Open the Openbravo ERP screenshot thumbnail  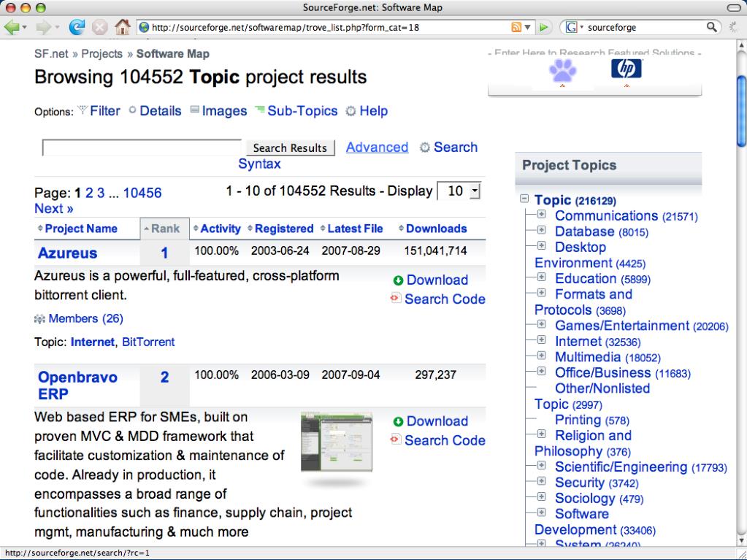337,440
